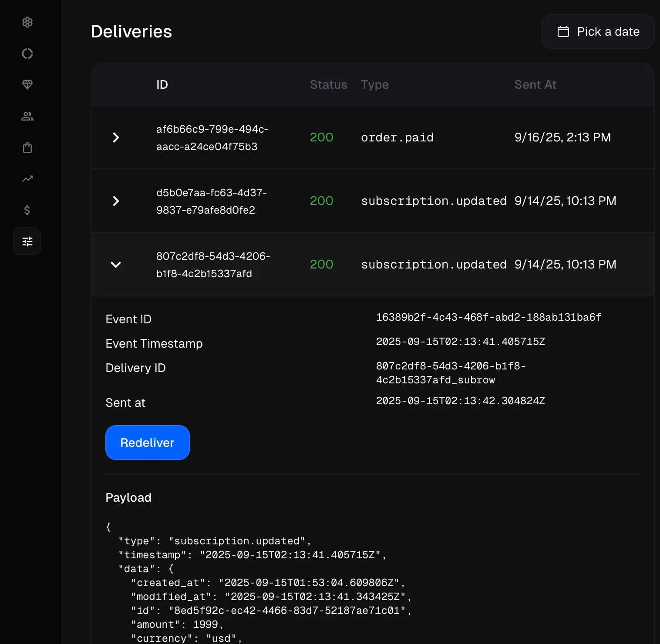Collapse the 807c2df8 delivery details

(x=115, y=265)
